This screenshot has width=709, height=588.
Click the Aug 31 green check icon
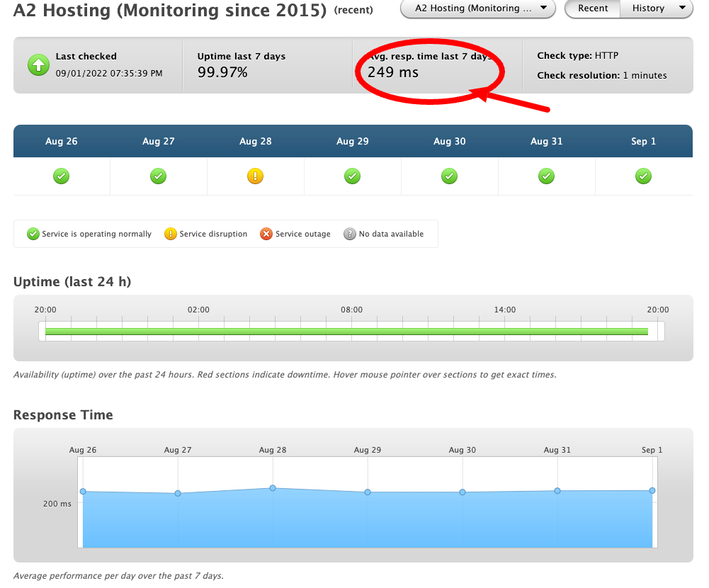(546, 176)
